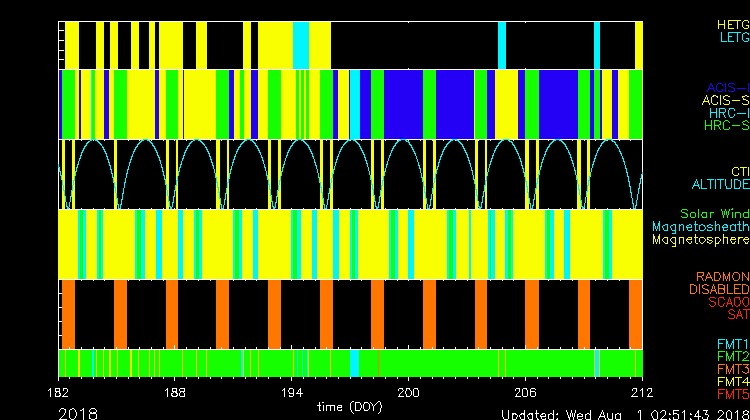This screenshot has height=420, width=750.
Task: Click the wide cyan LETG block near day 194
Action: click(301, 45)
